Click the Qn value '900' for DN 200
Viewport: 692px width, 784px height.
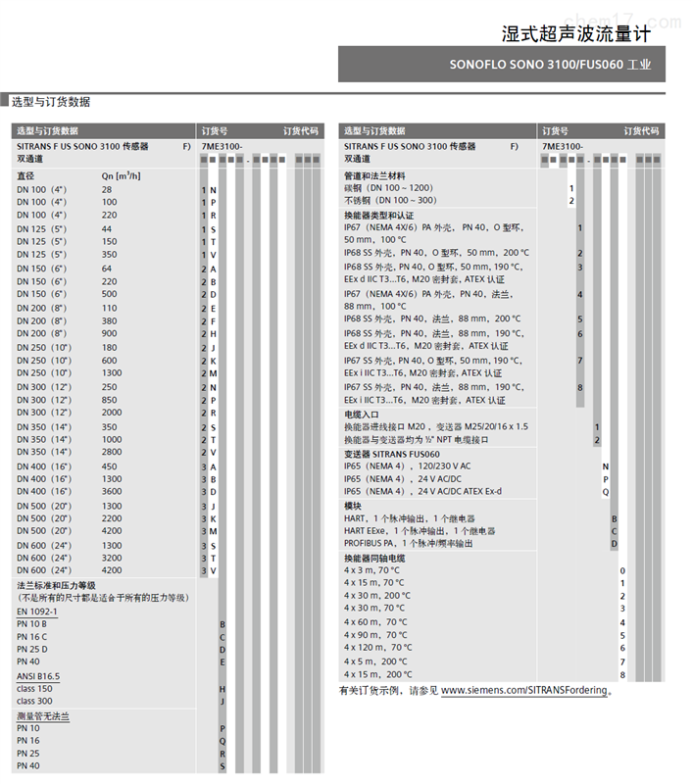[110, 333]
